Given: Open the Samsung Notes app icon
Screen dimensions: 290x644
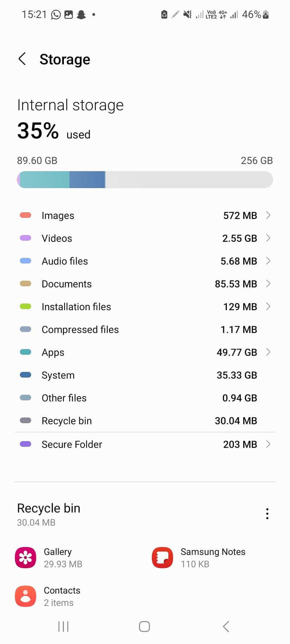Looking at the screenshot, I should tap(162, 557).
